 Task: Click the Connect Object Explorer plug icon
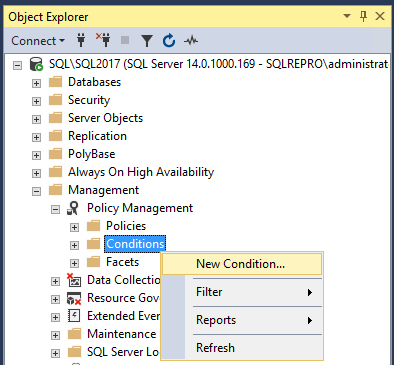(81, 40)
